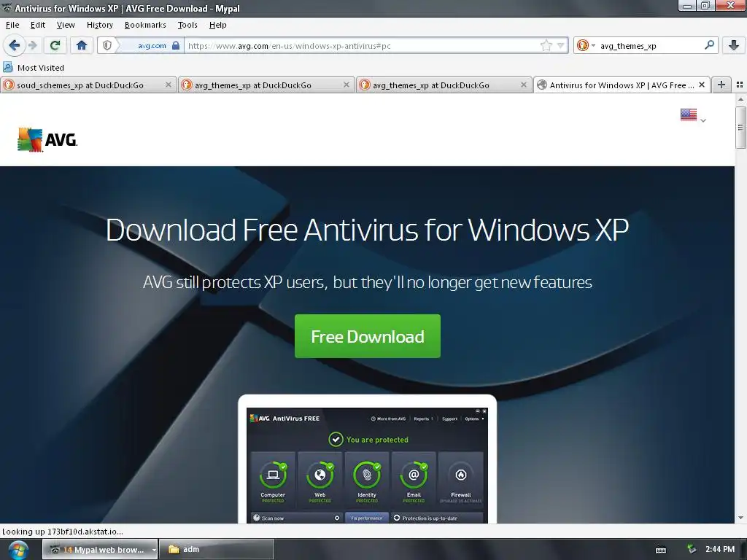This screenshot has height=560, width=747.
Task: Click the AVG AntiVirus FREE product screenshot
Action: click(367, 464)
